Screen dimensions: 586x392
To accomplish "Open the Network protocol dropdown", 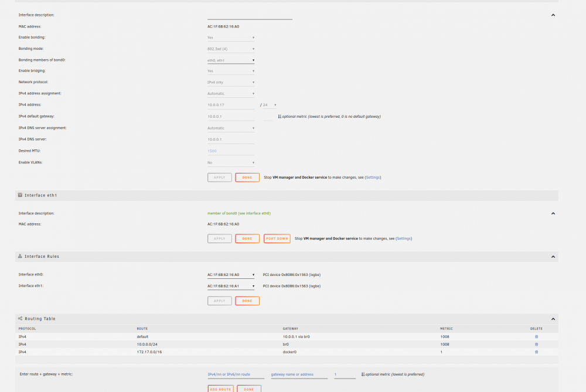I will [231, 82].
